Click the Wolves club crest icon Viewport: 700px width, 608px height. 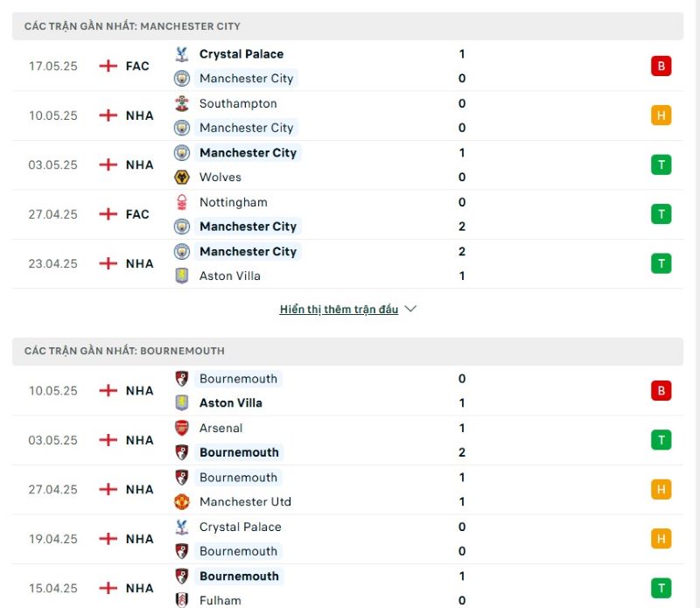pyautogui.click(x=182, y=178)
